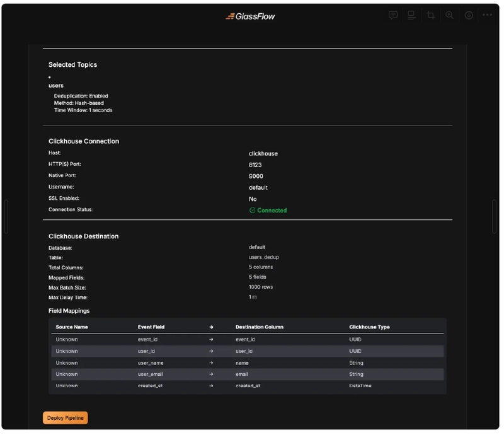504x435 pixels.
Task: Click the 'Clickhouse Connection' heading
Action: (84, 141)
